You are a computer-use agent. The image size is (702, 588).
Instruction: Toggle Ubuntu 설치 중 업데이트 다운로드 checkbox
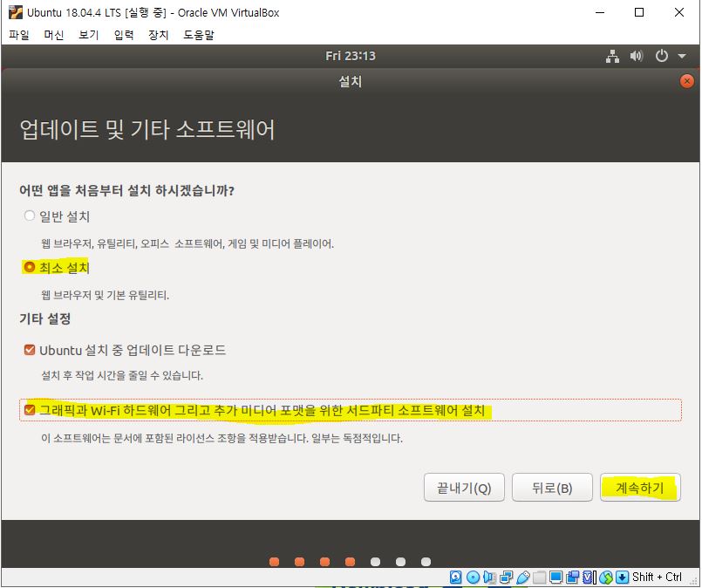click(x=30, y=350)
